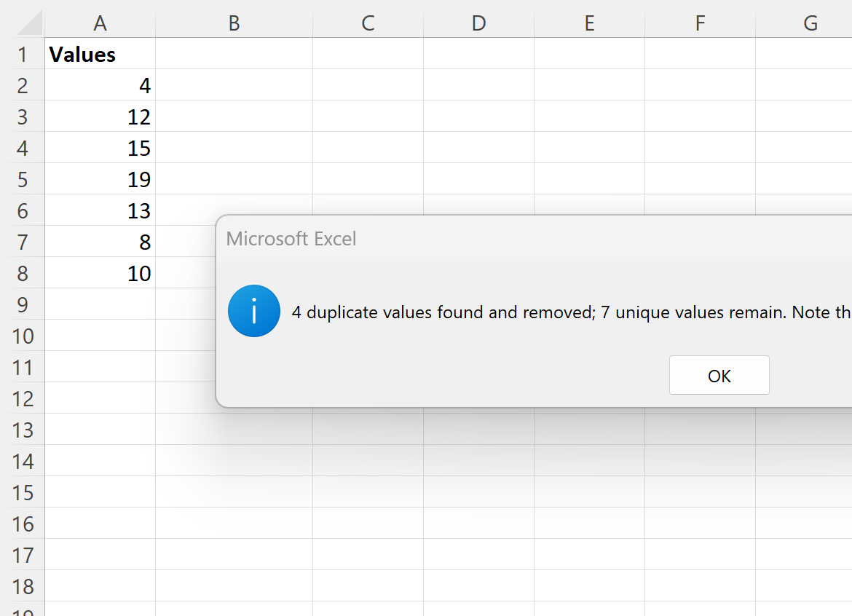This screenshot has width=852, height=616.
Task: Select cell A2 containing 4
Action: point(100,84)
